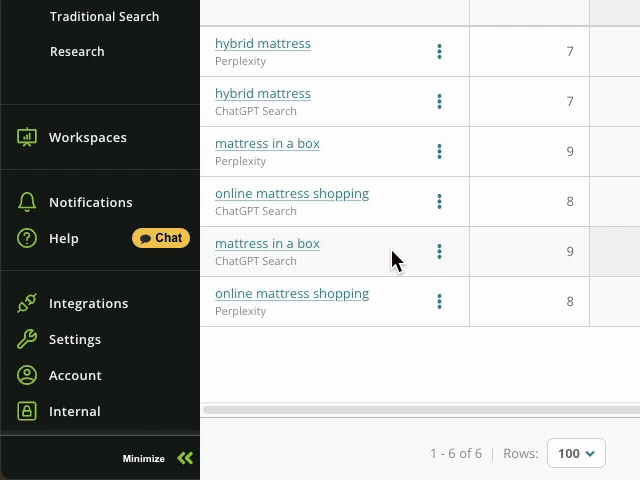
Task: Open Rows per page dropdown showing 100
Action: [x=576, y=453]
